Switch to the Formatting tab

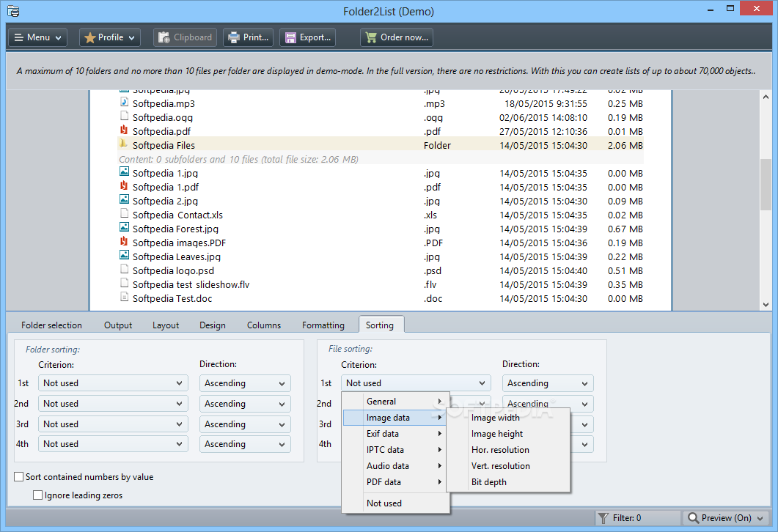pos(323,325)
